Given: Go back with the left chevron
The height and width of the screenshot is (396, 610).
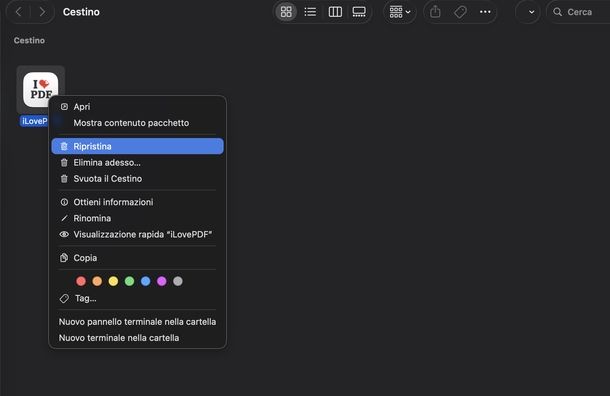Looking at the screenshot, I should pos(18,12).
